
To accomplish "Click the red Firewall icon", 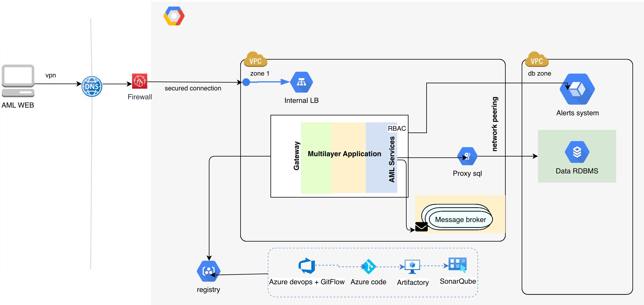I will coord(140,81).
